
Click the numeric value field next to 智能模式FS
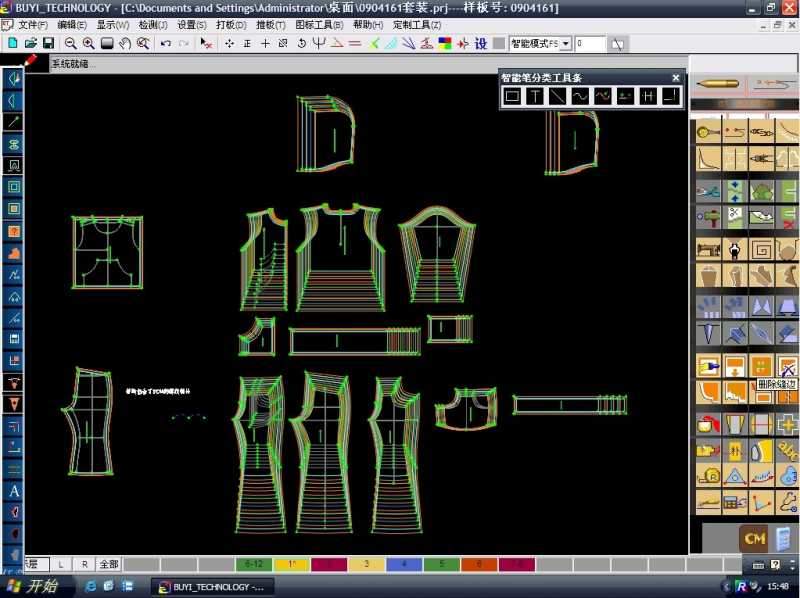tap(590, 43)
